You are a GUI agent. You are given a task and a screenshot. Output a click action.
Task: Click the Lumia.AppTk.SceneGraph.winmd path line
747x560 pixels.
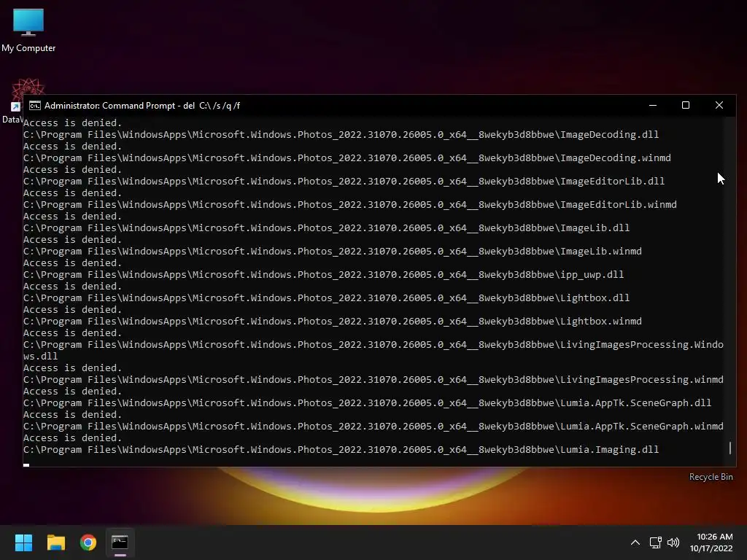373,427
